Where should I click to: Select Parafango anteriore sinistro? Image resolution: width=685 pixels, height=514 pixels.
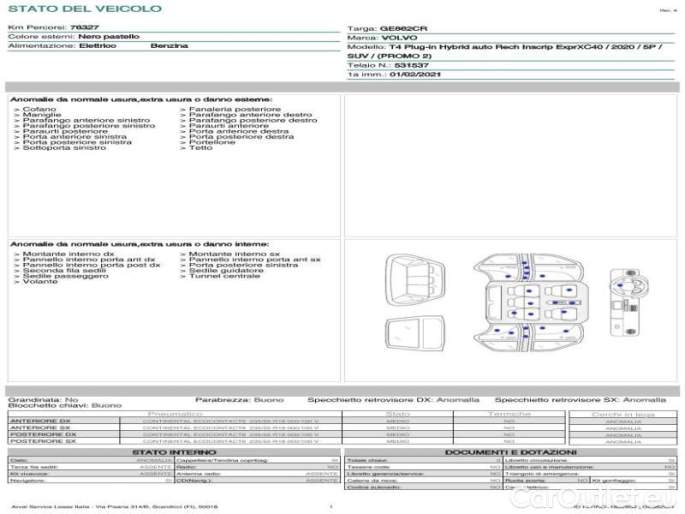(x=86, y=120)
